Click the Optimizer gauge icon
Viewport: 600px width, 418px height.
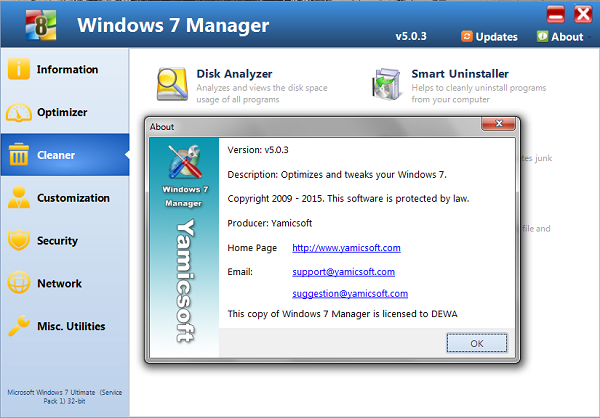[x=19, y=113]
